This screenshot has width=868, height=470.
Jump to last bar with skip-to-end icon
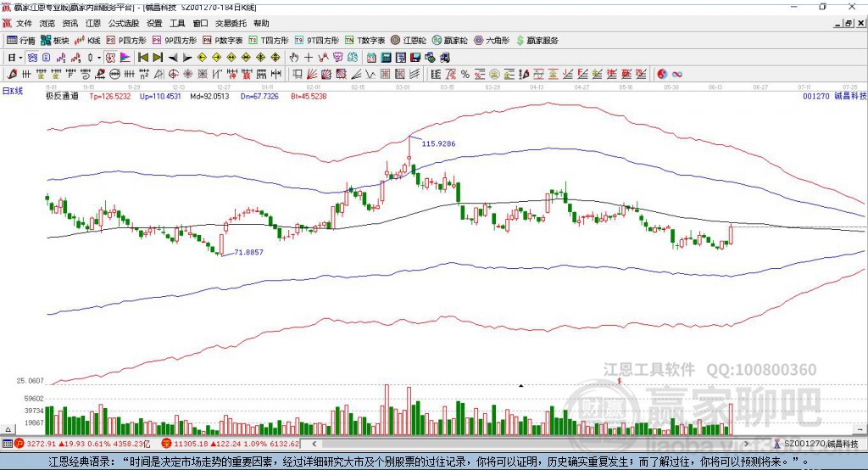[158, 58]
